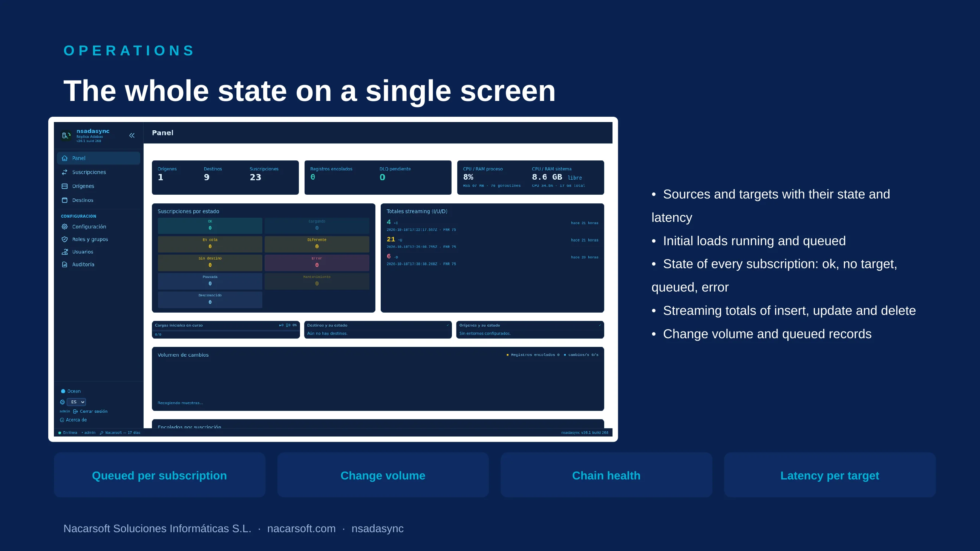The image size is (980, 551).
Task: Open the Configuración menu label
Action: (89, 227)
